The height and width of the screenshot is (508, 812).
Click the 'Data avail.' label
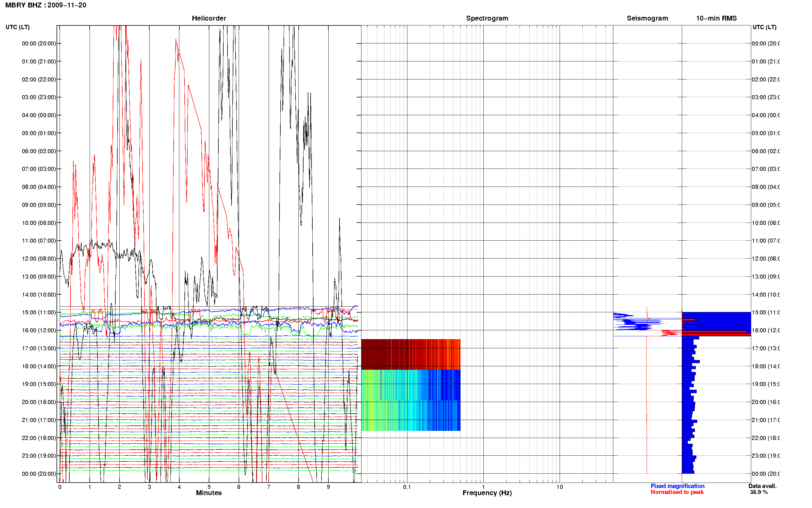(762, 486)
